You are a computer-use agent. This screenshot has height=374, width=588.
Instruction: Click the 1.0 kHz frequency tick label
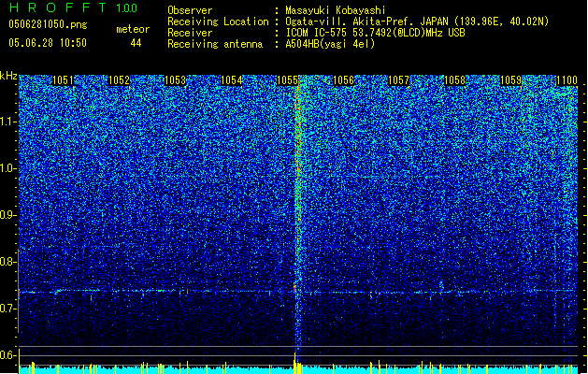[x=8, y=168]
